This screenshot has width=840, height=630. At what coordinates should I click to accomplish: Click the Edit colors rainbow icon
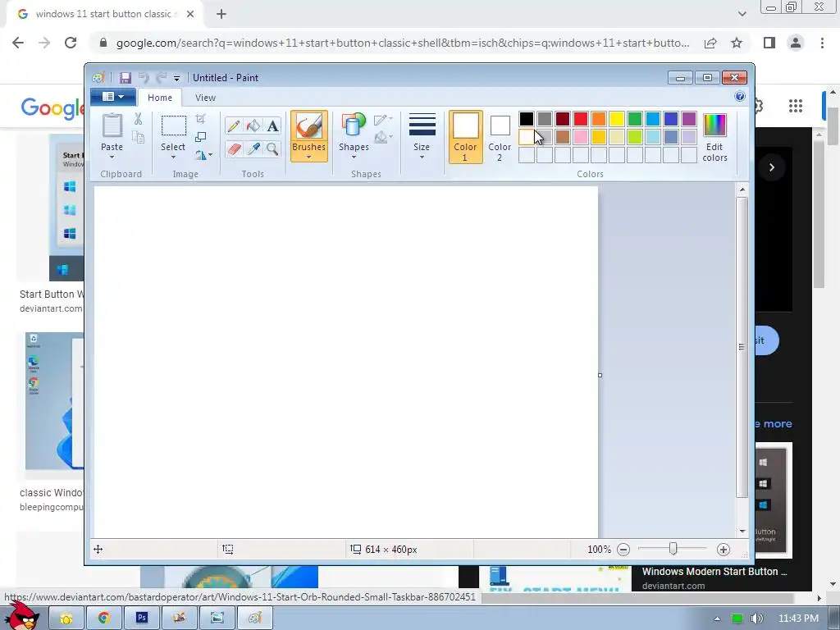[x=714, y=126]
